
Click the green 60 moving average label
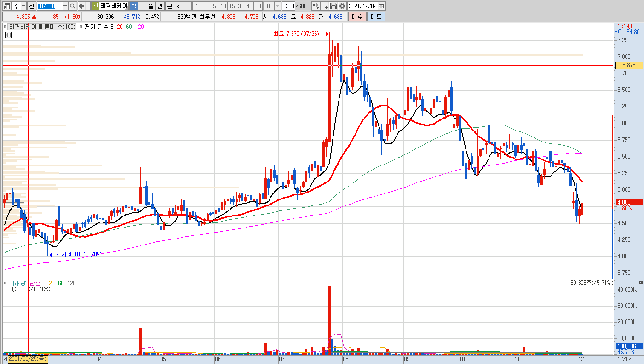(x=129, y=27)
